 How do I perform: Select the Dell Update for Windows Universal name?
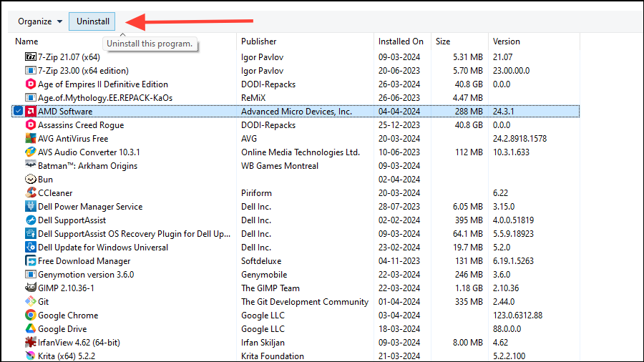click(103, 248)
